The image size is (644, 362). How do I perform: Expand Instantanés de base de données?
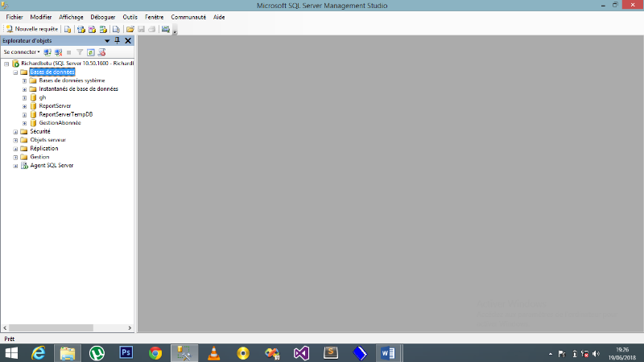pos(25,89)
